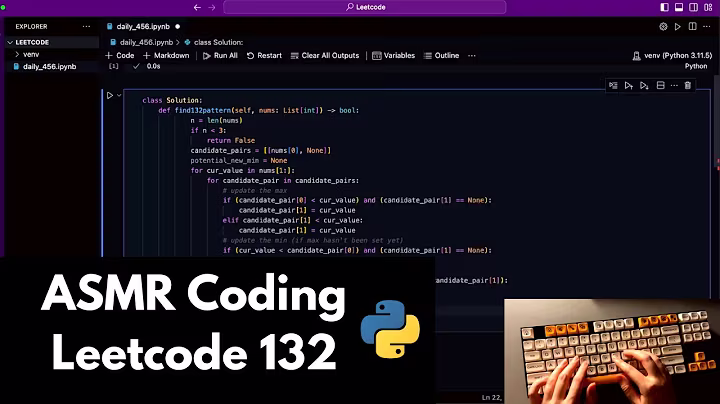Split the editor to the right
This screenshot has width=720, height=404.
coord(692,27)
